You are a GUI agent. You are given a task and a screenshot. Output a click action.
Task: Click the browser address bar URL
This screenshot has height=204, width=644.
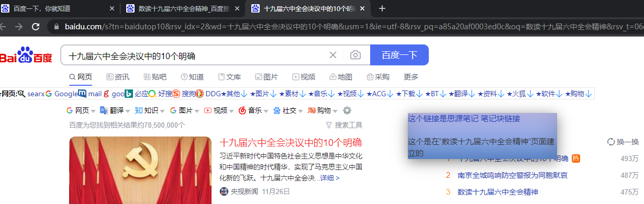pyautogui.click(x=354, y=26)
